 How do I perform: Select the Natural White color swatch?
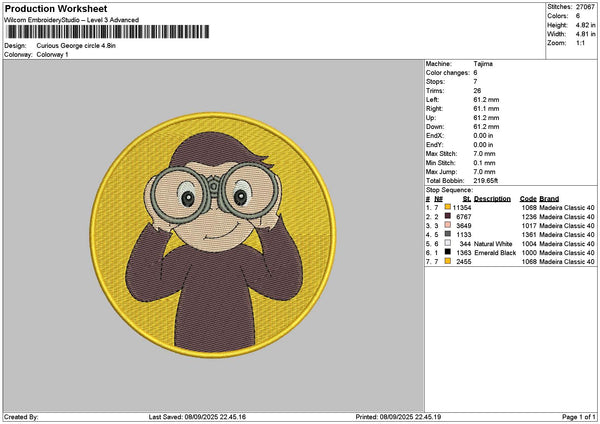coord(448,243)
